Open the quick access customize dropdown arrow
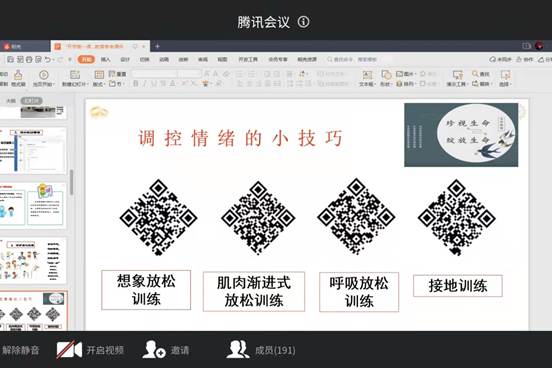The image size is (552, 368). click(x=70, y=60)
